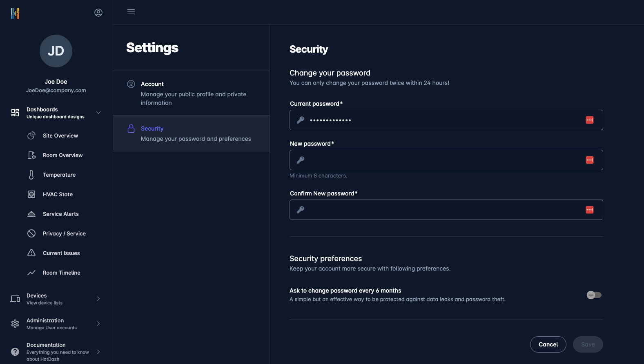
Task: Click the user profile icon in sidebar header
Action: 98,12
